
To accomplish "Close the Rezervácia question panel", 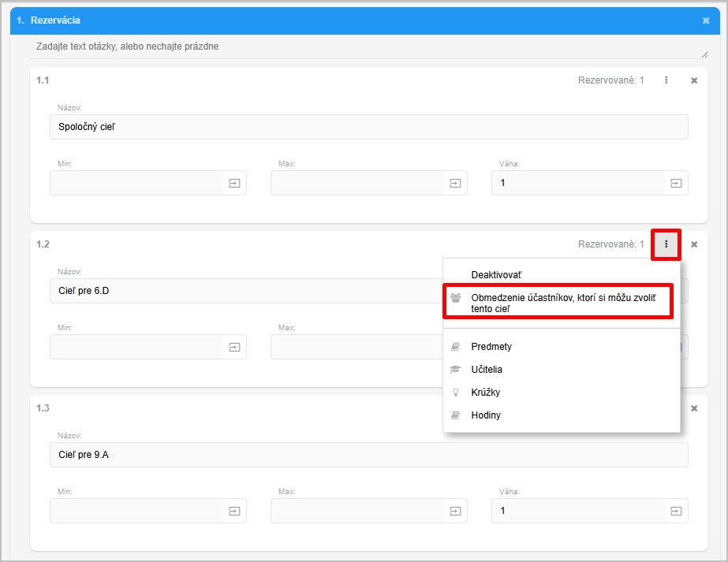I will tap(706, 20).
